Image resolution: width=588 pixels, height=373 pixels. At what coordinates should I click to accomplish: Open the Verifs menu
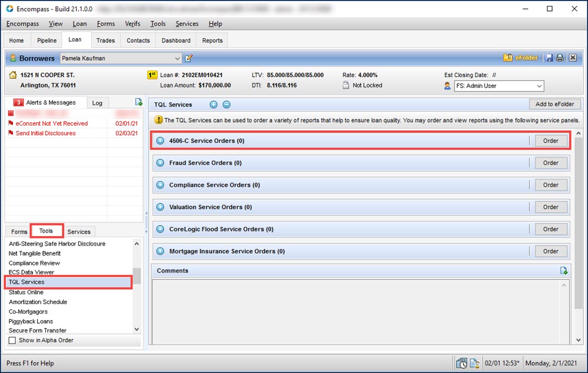(132, 23)
